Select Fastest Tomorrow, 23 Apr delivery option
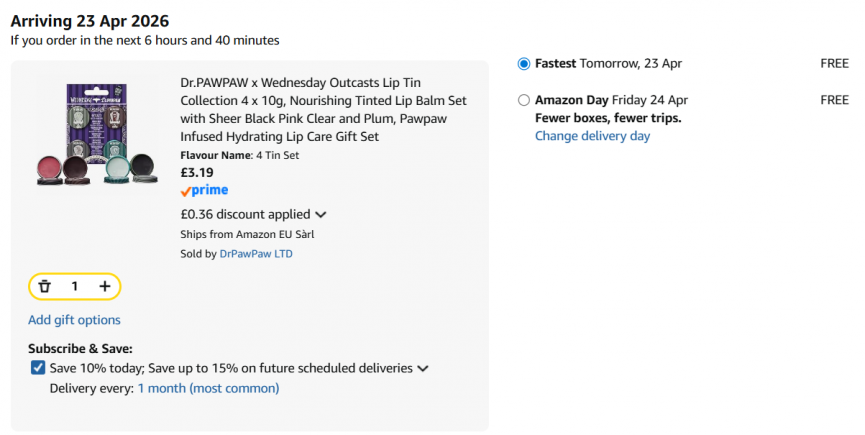 tap(524, 63)
